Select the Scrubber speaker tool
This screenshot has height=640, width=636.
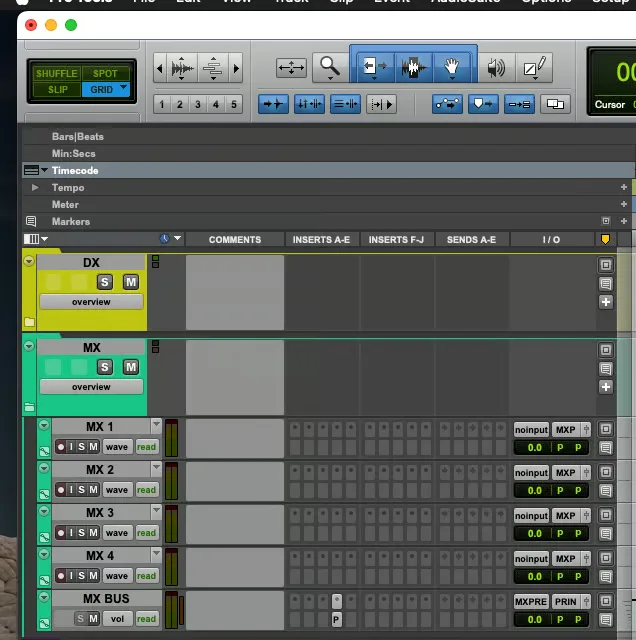coord(496,68)
